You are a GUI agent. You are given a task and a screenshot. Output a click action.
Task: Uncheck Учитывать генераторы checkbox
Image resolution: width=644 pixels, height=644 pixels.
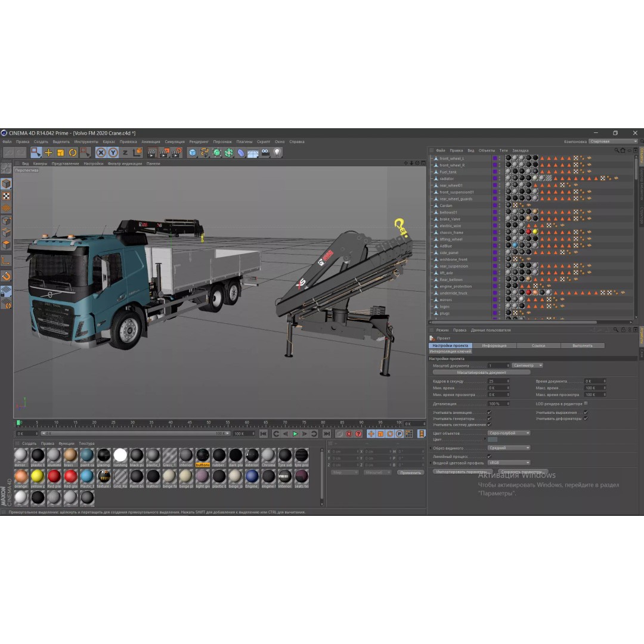coord(489,419)
